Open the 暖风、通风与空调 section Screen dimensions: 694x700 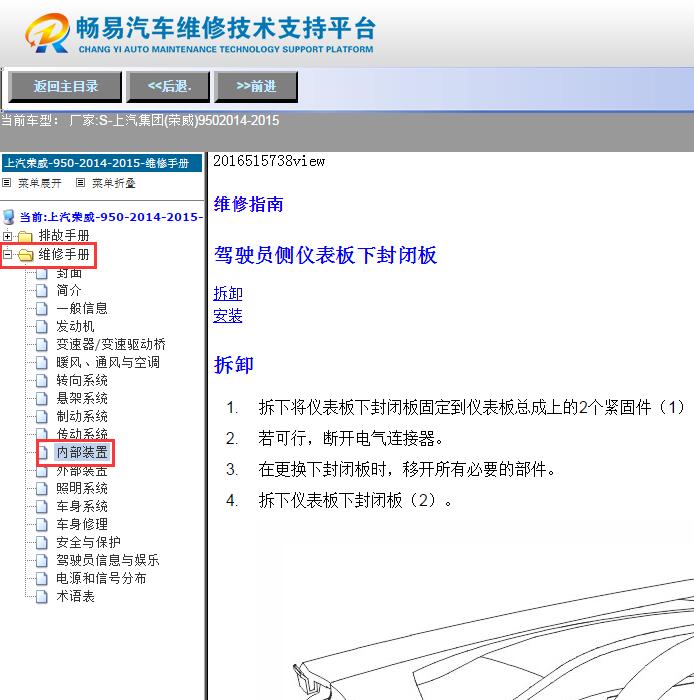coord(108,362)
